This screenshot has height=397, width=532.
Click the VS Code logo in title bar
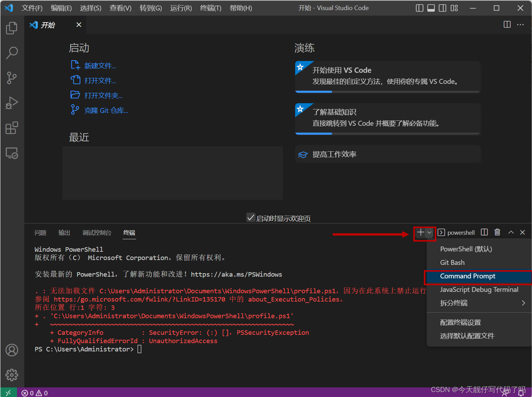coord(9,8)
